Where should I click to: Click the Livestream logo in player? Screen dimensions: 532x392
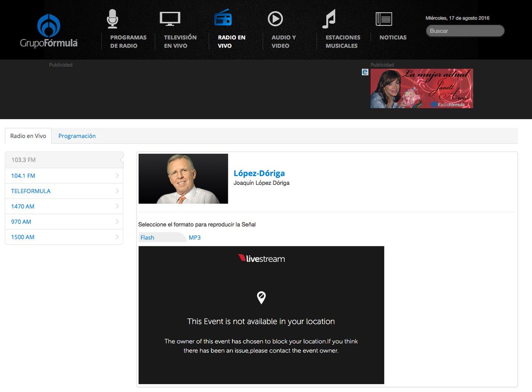pos(262,258)
